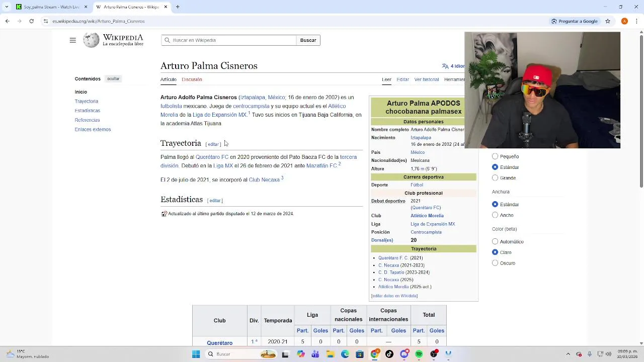Select Estándar text size option
This screenshot has height=362, width=644.
point(495,167)
